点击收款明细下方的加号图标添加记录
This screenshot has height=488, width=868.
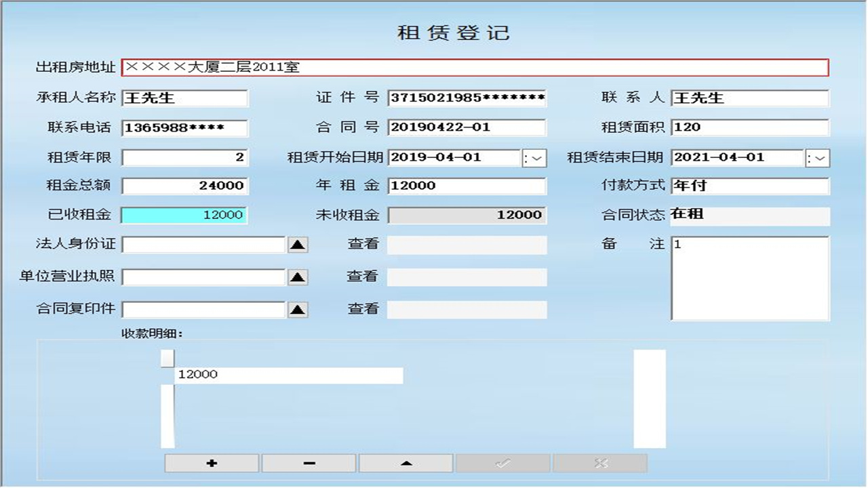click(x=210, y=463)
